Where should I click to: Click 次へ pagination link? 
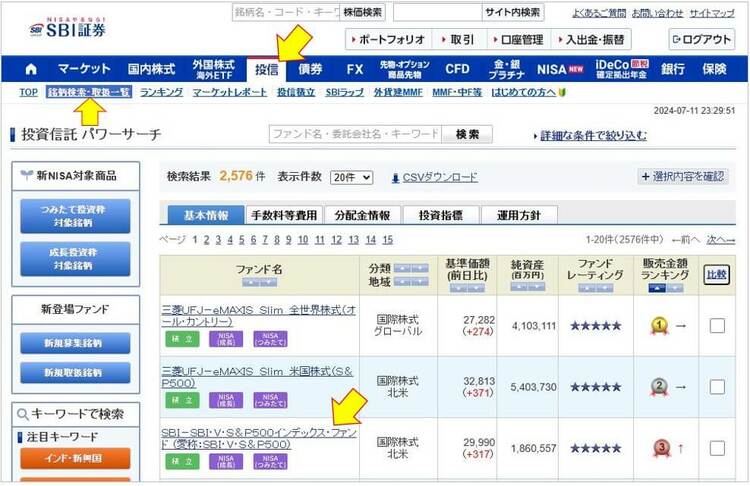pyautogui.click(x=721, y=240)
